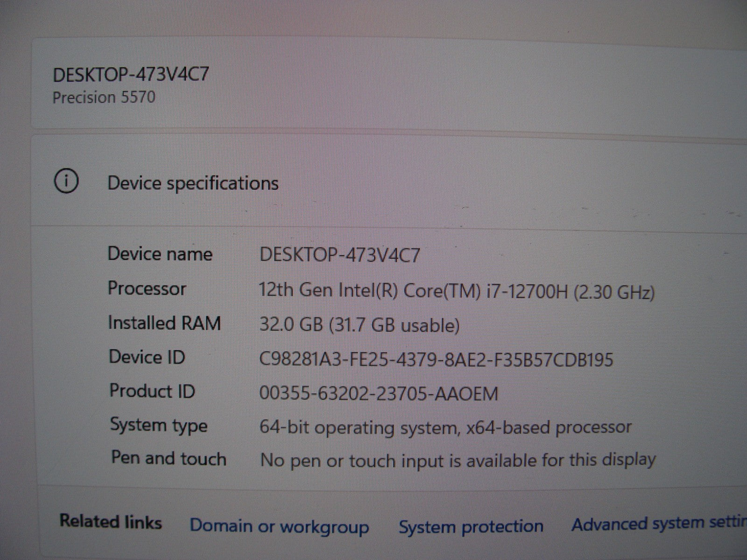Click the Product ID row label

tap(152, 391)
